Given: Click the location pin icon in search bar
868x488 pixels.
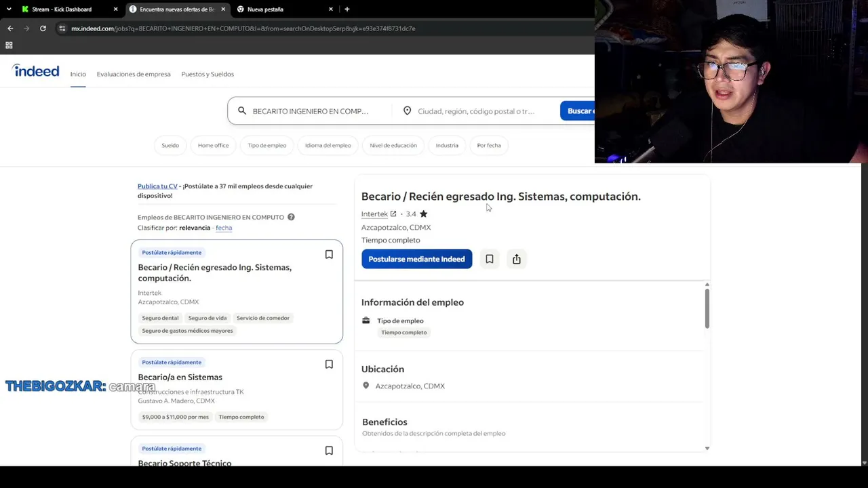Looking at the screenshot, I should tap(407, 110).
